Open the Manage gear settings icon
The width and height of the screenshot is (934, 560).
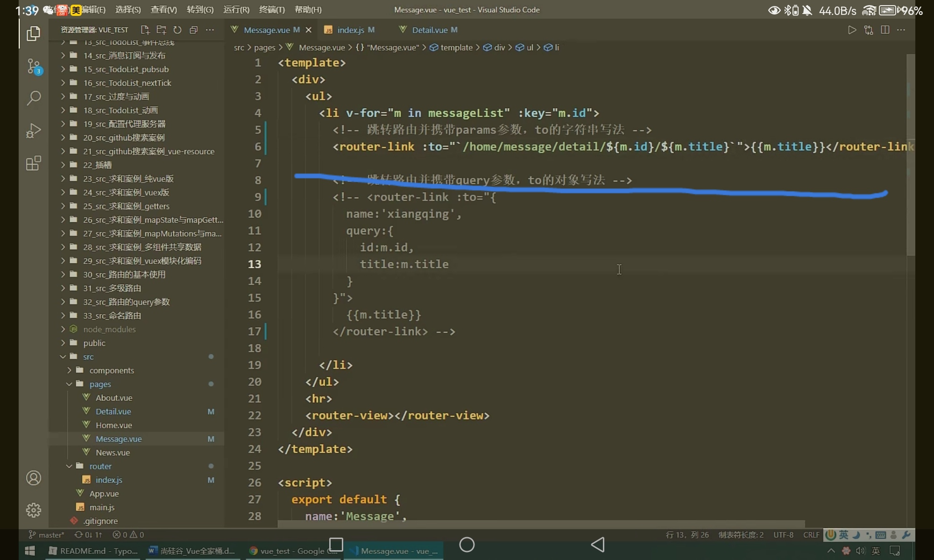point(33,510)
